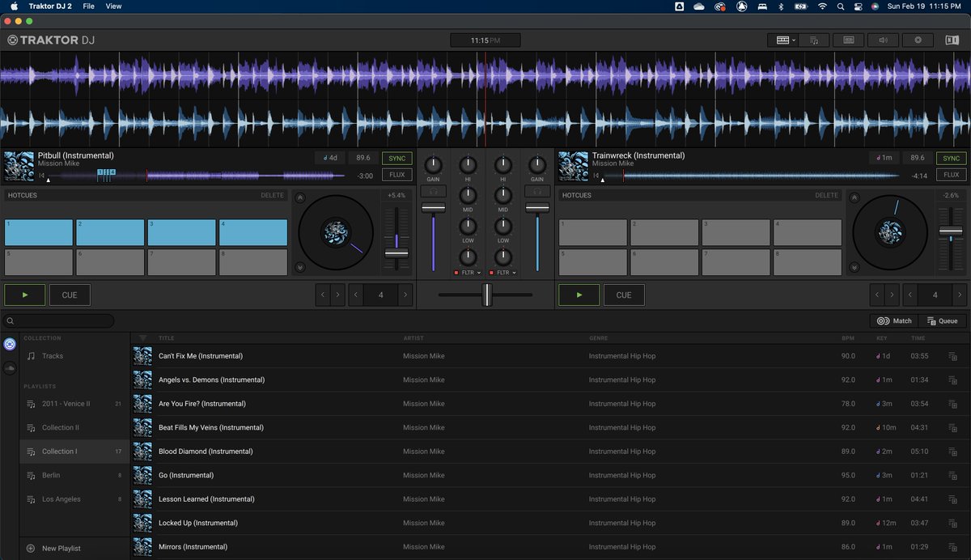Toggle headphone cue for right channel
971x560 pixels.
click(x=536, y=192)
